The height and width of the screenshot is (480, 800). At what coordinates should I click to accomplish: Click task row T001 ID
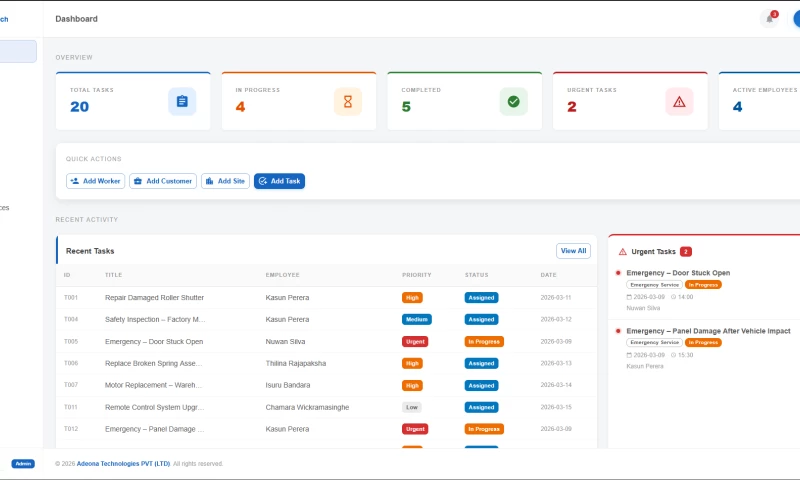(71, 297)
